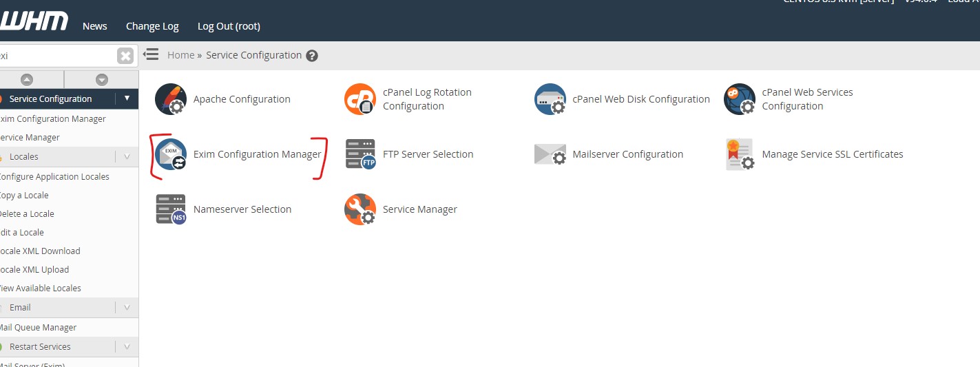
Task: Open Apache Configuration icon
Action: 171,99
